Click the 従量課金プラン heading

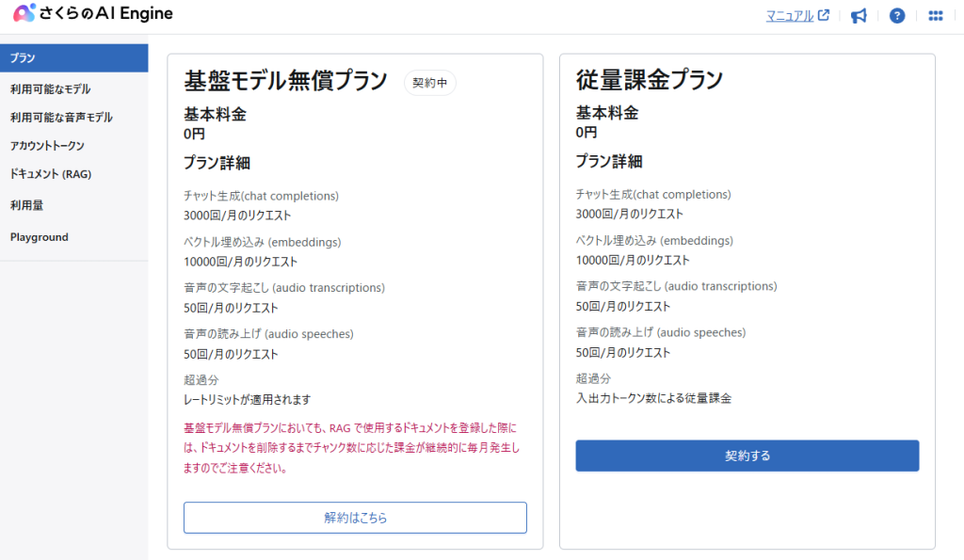[x=649, y=80]
